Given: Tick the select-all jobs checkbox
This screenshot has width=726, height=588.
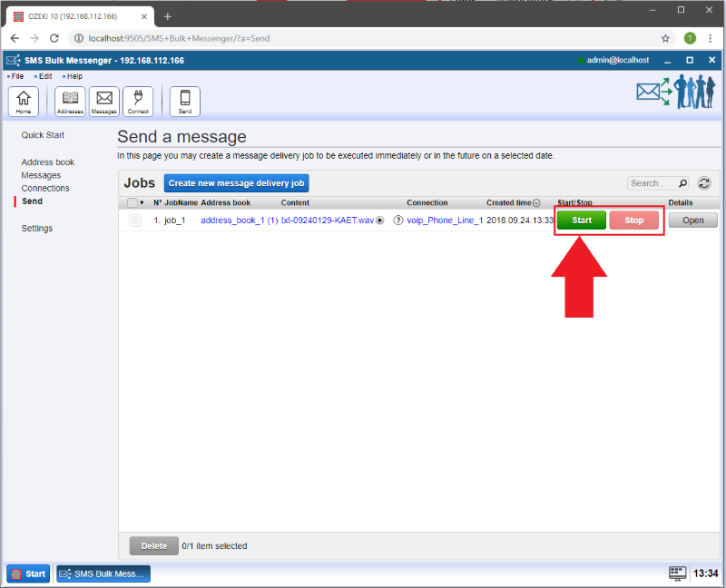Looking at the screenshot, I should pyautogui.click(x=132, y=203).
